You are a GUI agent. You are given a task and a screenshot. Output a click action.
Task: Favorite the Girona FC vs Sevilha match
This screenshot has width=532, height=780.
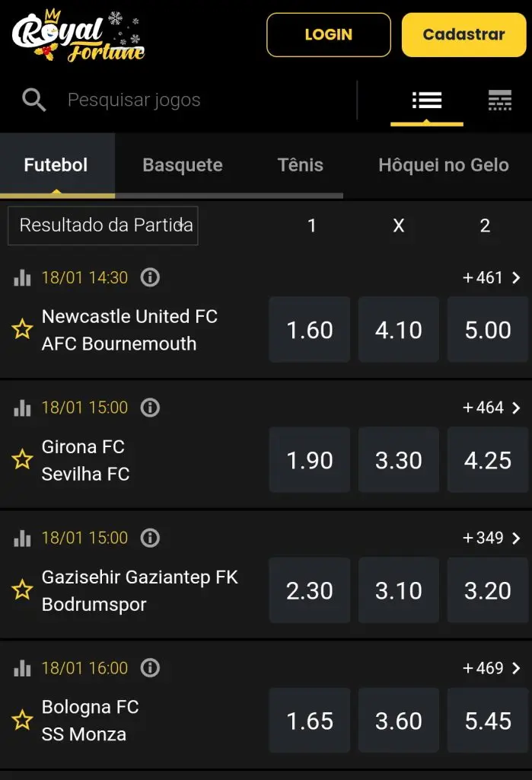[22, 460]
